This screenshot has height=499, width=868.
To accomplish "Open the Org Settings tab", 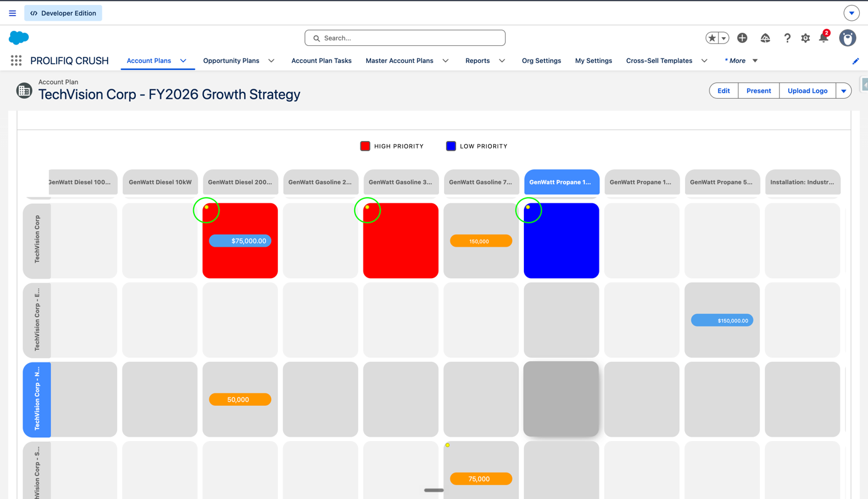I will tap(542, 61).
